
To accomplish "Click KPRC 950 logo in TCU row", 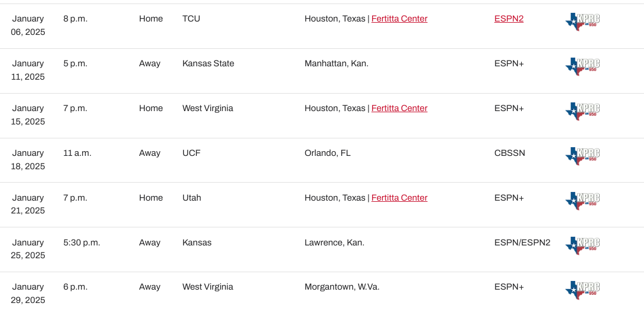I will (582, 22).
